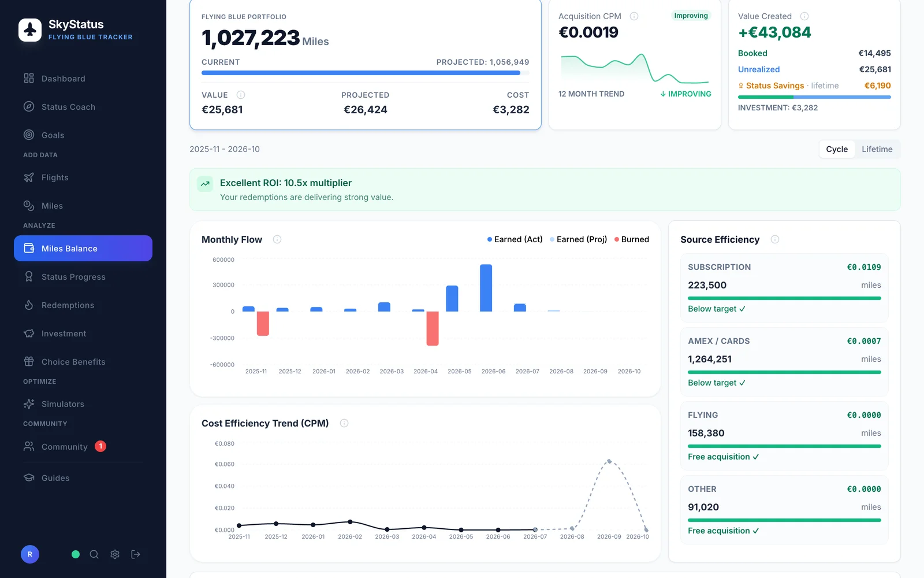Click the Value Created investment progress bar
The width and height of the screenshot is (924, 578).
click(814, 97)
